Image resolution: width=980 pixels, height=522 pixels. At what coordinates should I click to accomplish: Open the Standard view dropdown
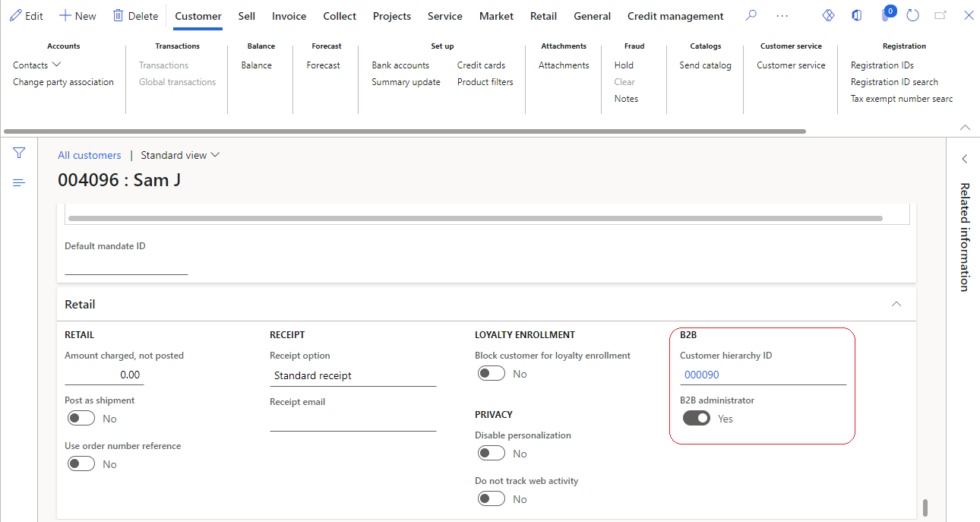pyautogui.click(x=180, y=155)
